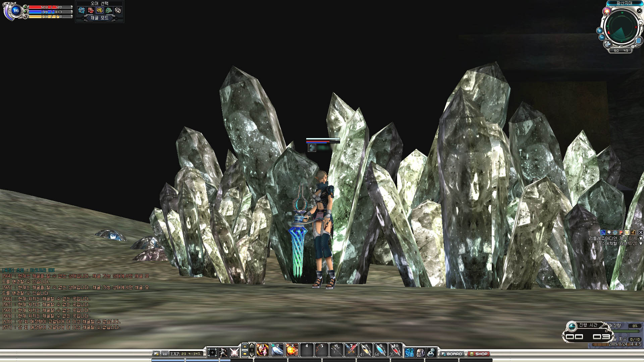644x362 pixels.
Task: Open the SHOP button
Action: [478, 354]
